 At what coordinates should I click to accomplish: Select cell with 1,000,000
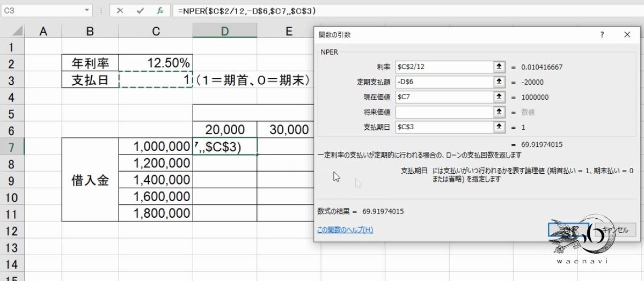pyautogui.click(x=156, y=146)
